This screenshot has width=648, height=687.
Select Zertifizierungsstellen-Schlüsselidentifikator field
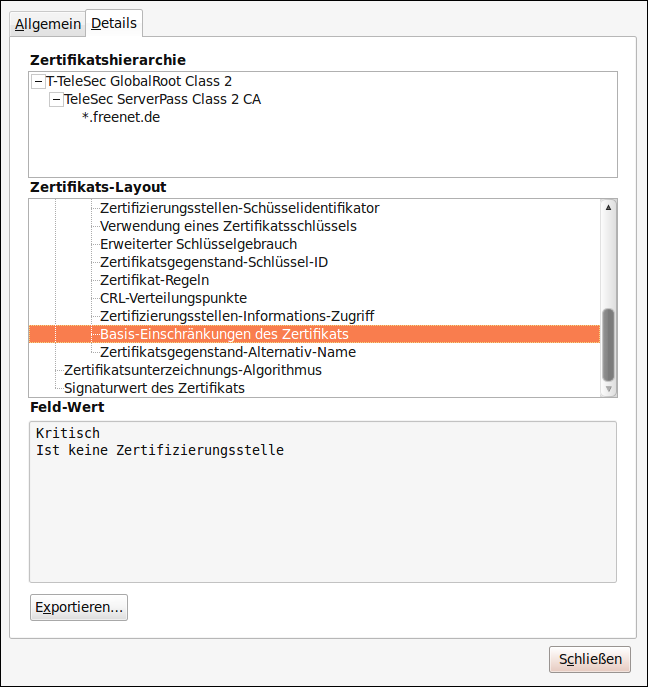240,208
